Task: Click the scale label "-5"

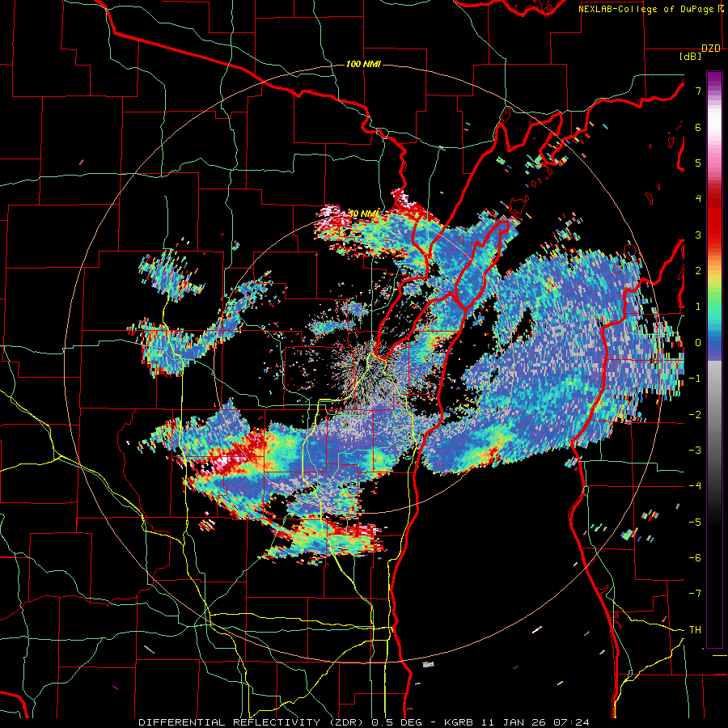Action: [x=695, y=522]
